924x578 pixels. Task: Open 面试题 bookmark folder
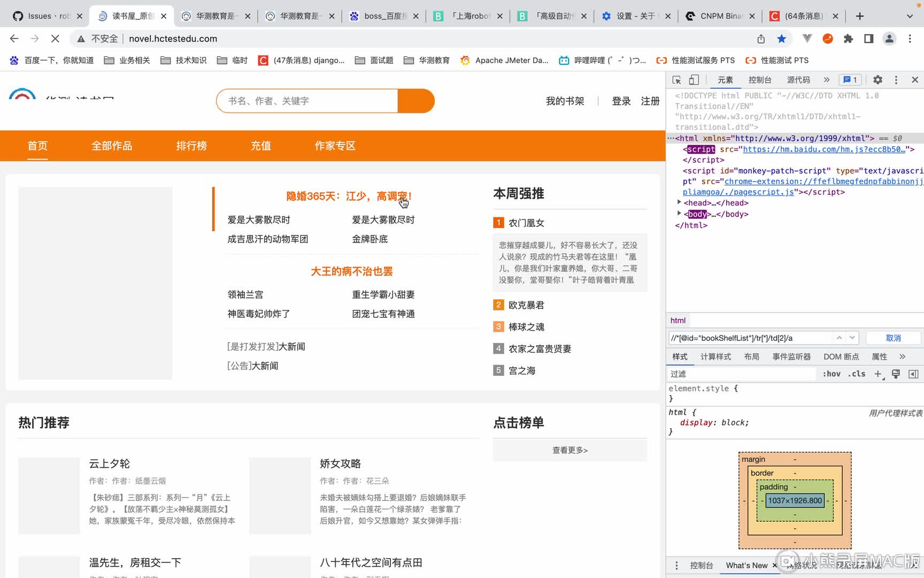[x=374, y=60]
